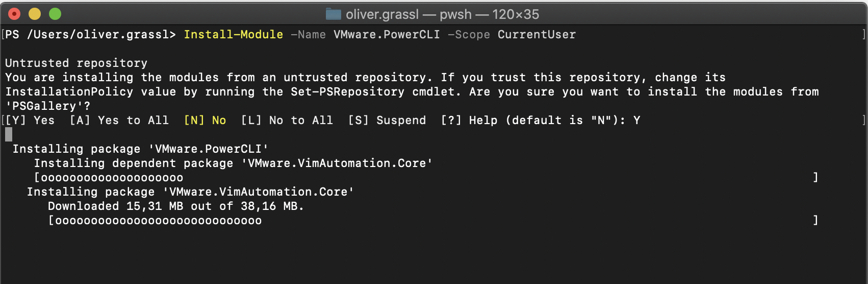The width and height of the screenshot is (868, 284).
Task: Click the VMware.PowerCLI module name argument
Action: (x=387, y=34)
